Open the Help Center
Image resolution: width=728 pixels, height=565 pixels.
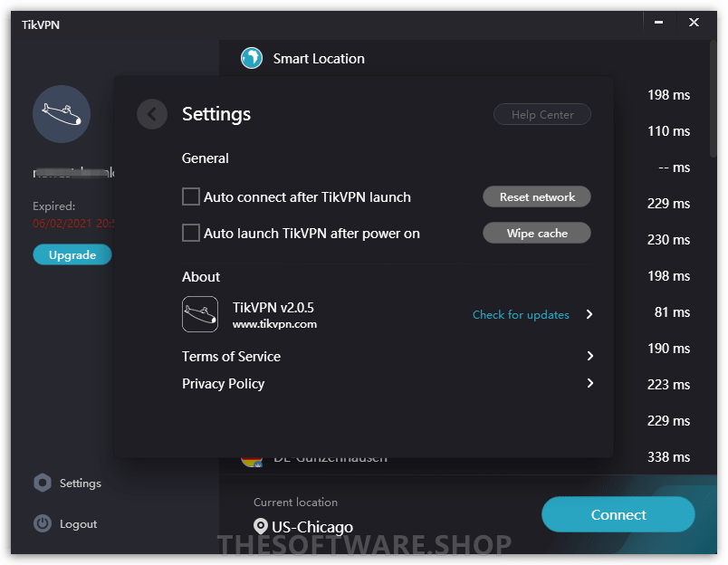coord(541,114)
